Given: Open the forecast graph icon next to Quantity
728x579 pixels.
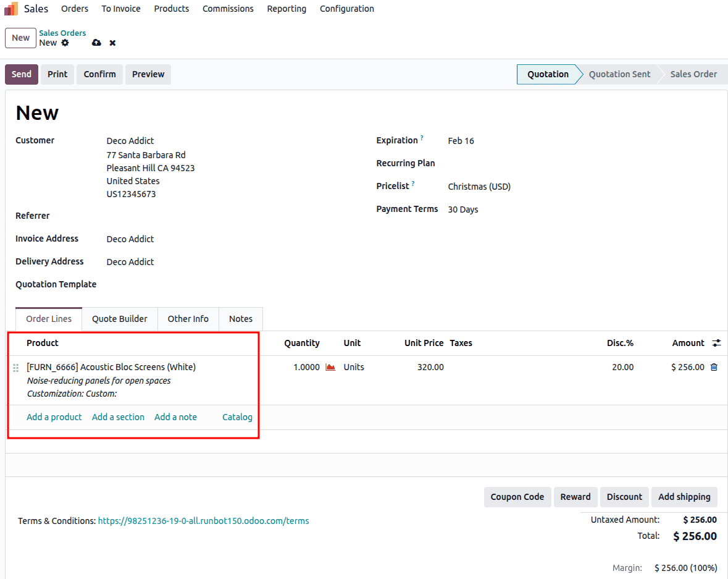Looking at the screenshot, I should point(330,366).
